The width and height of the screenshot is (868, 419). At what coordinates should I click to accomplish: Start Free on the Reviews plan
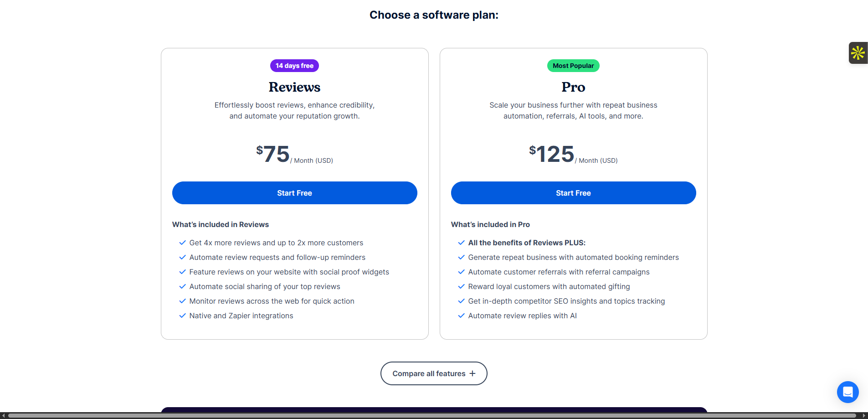pyautogui.click(x=294, y=193)
